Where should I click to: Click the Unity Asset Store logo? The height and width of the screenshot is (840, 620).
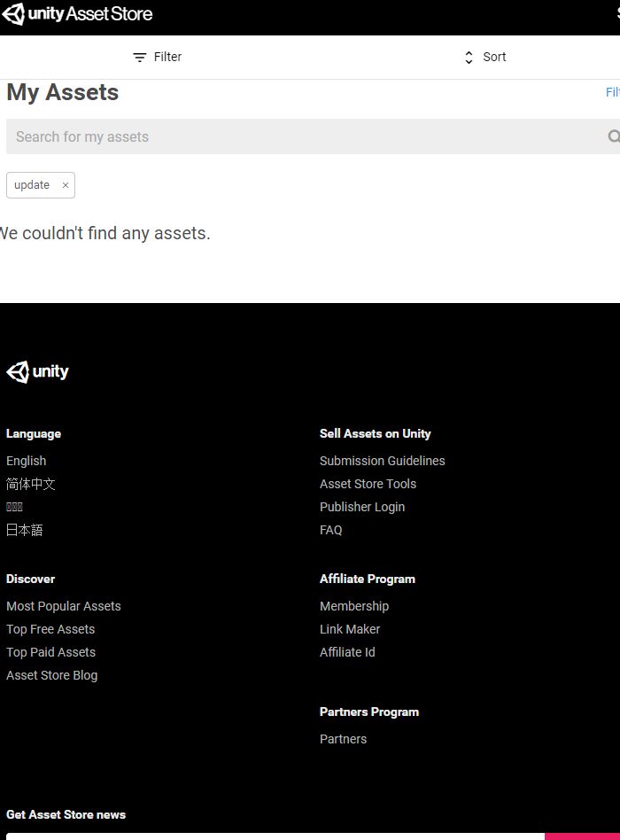tap(78, 14)
